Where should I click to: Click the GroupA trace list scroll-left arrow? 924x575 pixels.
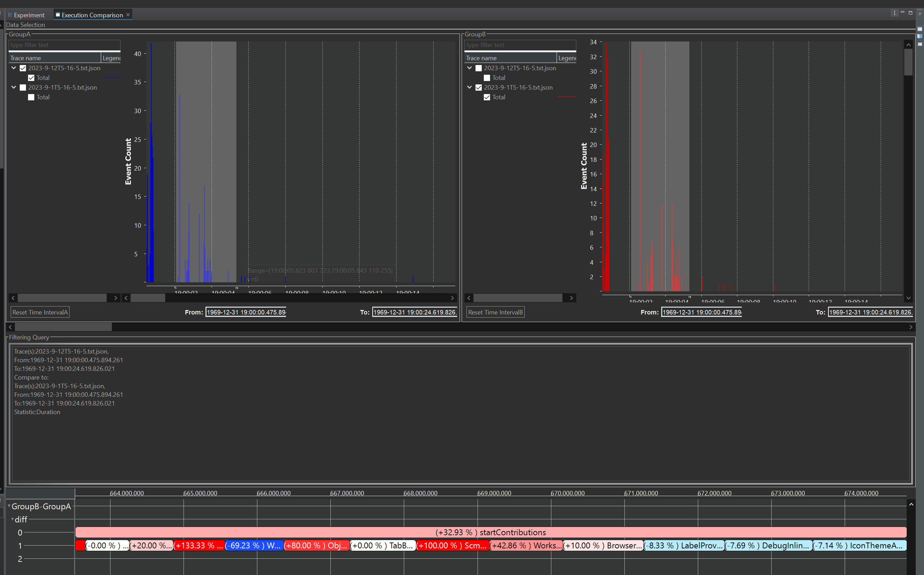pyautogui.click(x=13, y=298)
